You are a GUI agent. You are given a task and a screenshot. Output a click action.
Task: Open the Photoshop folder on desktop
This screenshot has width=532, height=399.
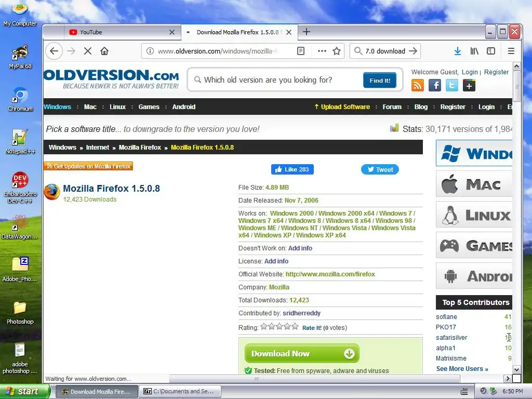click(x=20, y=312)
